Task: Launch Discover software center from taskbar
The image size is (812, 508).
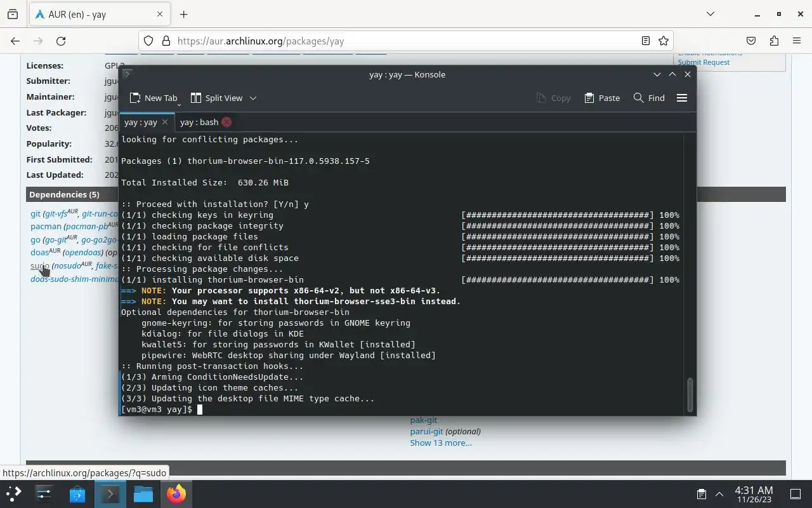Action: [77, 493]
